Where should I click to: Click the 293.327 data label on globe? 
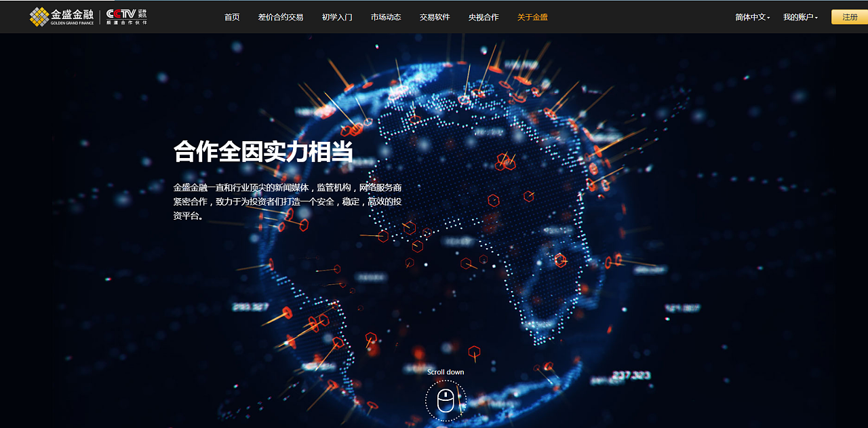[x=250, y=307]
